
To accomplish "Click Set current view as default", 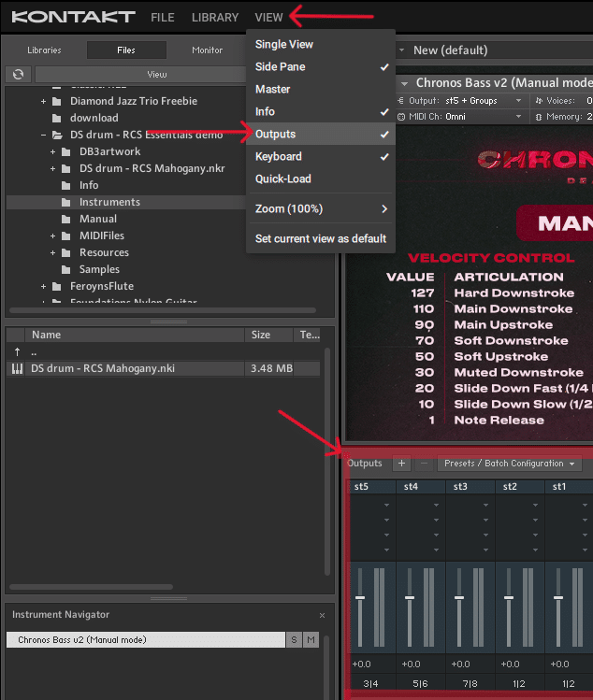I will [x=321, y=239].
